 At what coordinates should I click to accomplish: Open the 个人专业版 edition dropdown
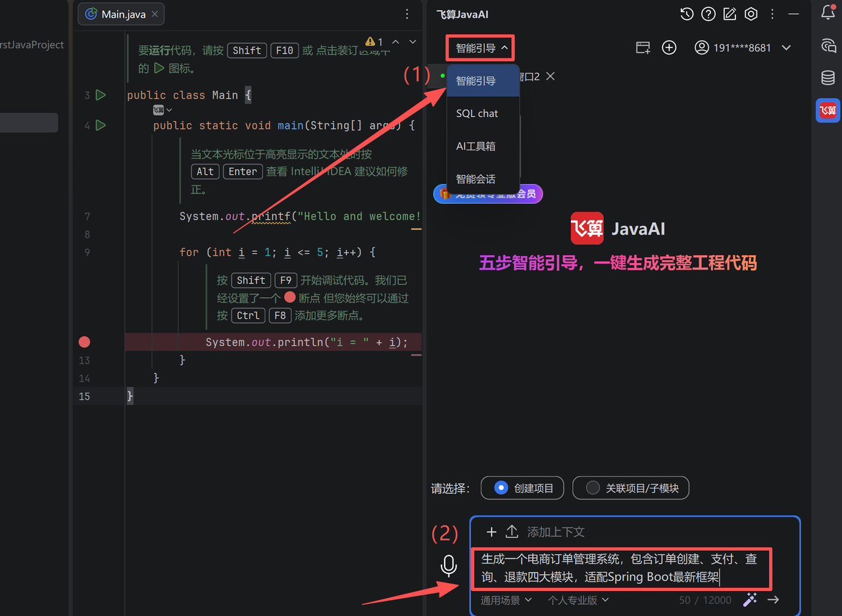(x=578, y=600)
